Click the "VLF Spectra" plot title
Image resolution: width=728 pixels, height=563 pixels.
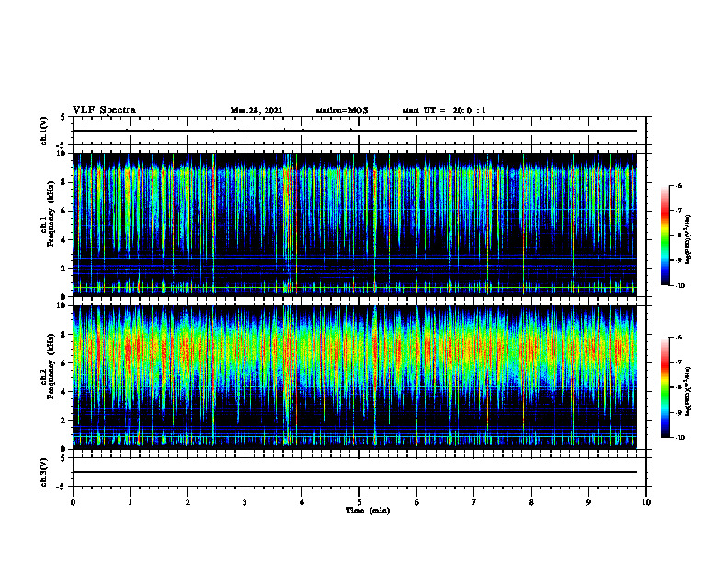[104, 110]
